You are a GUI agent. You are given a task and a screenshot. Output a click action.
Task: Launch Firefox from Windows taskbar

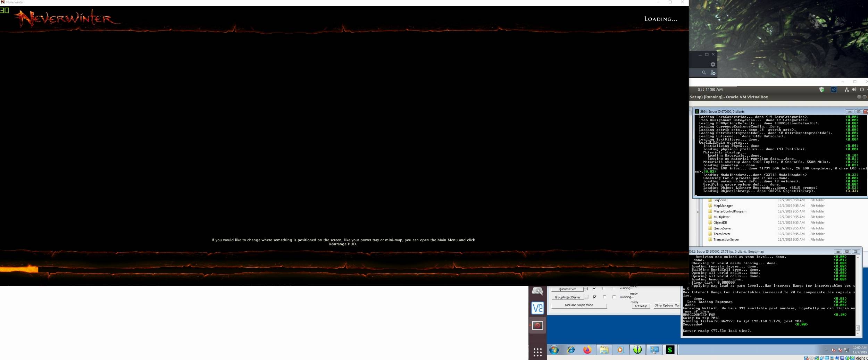pyautogui.click(x=587, y=350)
